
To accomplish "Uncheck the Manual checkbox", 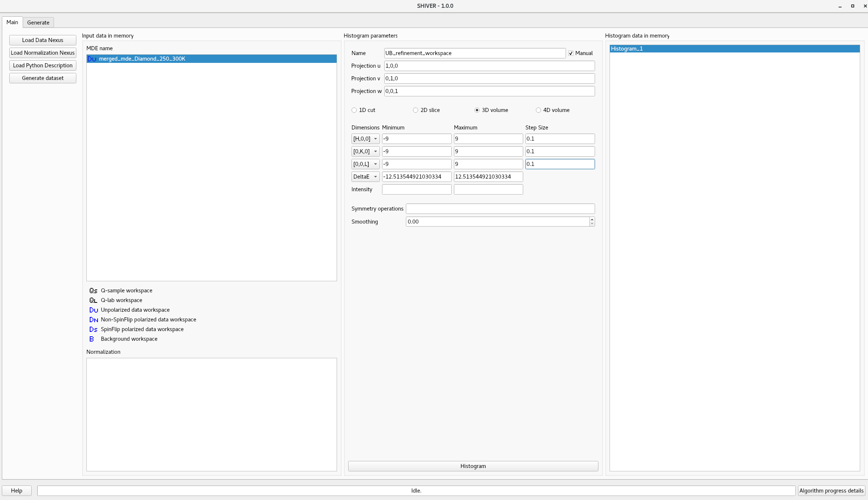I will tap(570, 53).
